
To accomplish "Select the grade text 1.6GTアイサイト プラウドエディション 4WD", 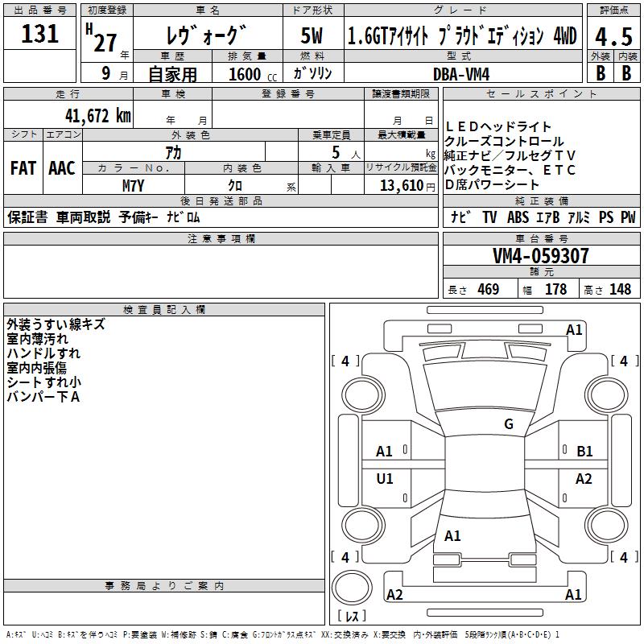I will pos(462,35).
